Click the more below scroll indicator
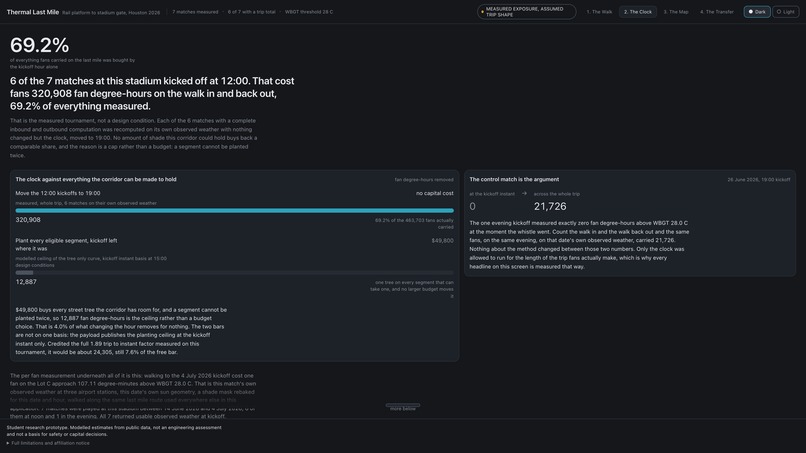The image size is (806, 453). click(402, 407)
